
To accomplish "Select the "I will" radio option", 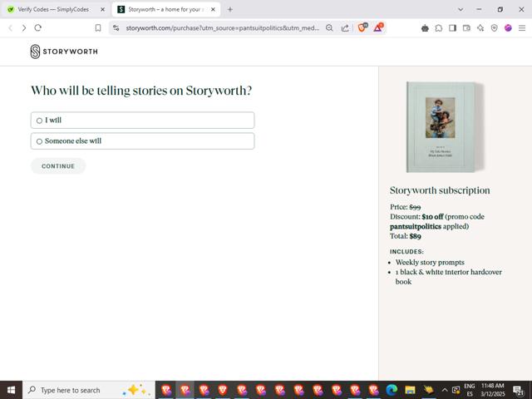I will pos(142,120).
